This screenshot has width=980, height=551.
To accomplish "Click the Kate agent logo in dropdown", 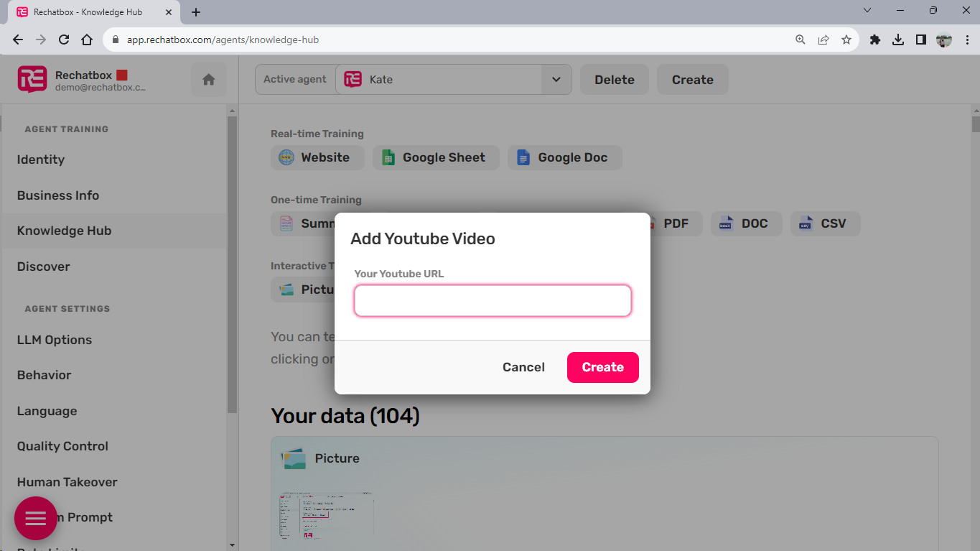I will 353,80.
